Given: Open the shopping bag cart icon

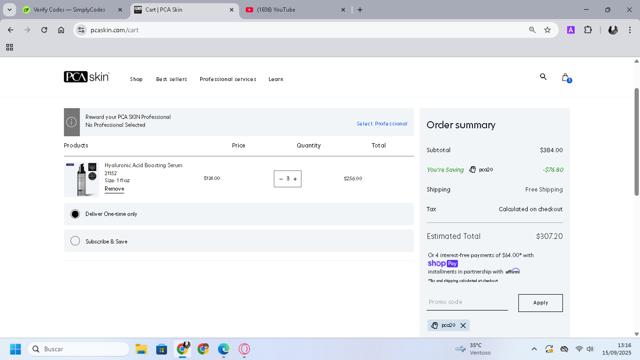Looking at the screenshot, I should 566,77.
